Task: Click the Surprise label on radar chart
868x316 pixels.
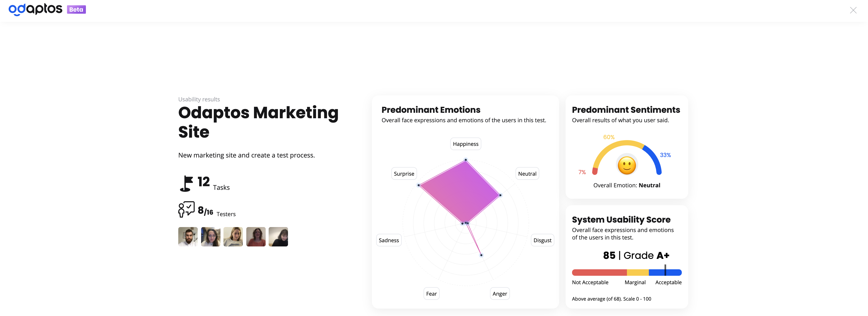Action: [x=404, y=174]
